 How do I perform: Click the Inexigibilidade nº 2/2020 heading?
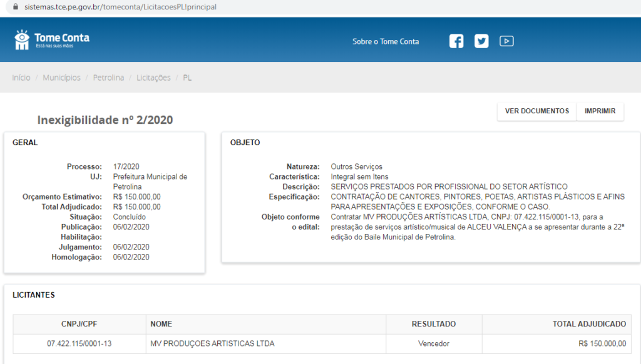(x=105, y=119)
